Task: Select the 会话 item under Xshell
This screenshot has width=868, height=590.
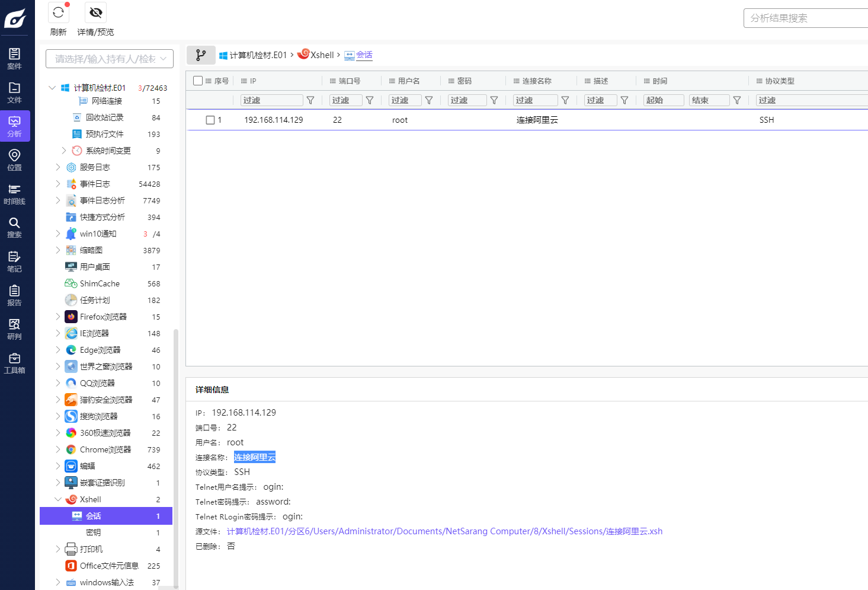Action: coord(106,516)
